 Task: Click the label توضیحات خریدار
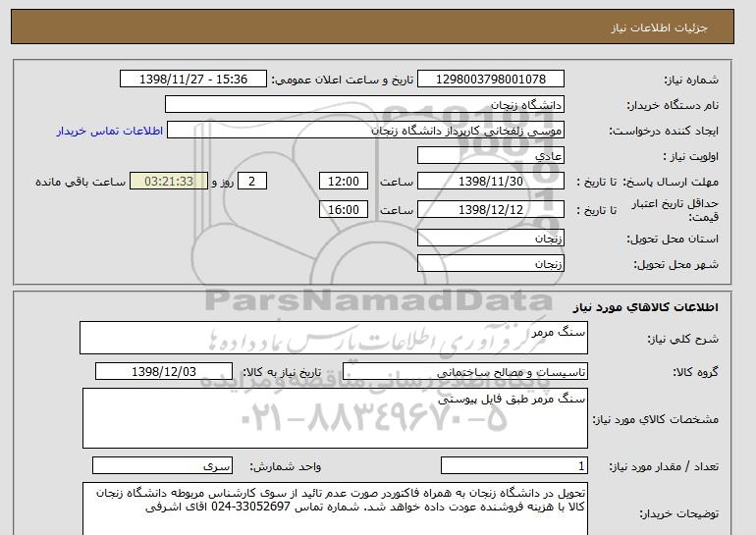point(678,514)
